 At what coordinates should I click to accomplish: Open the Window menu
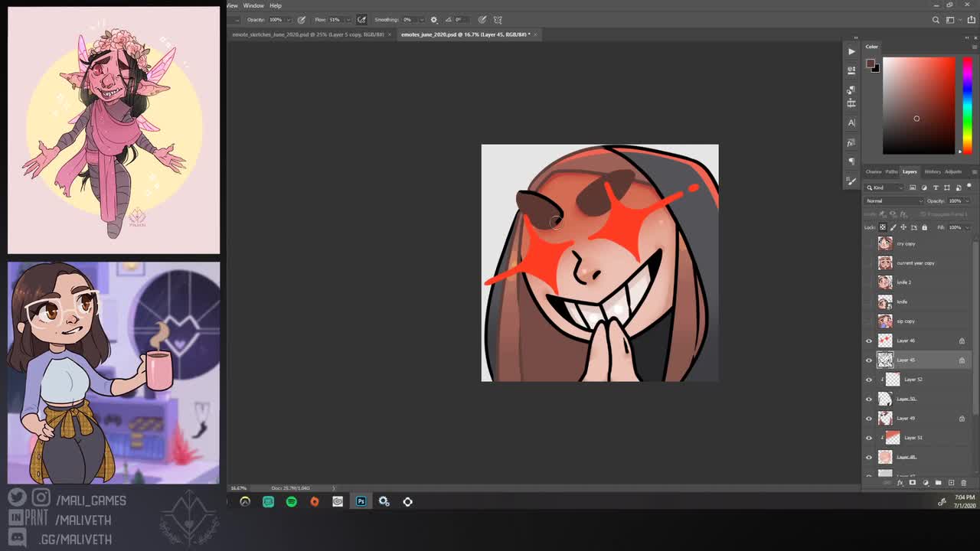[x=253, y=5]
